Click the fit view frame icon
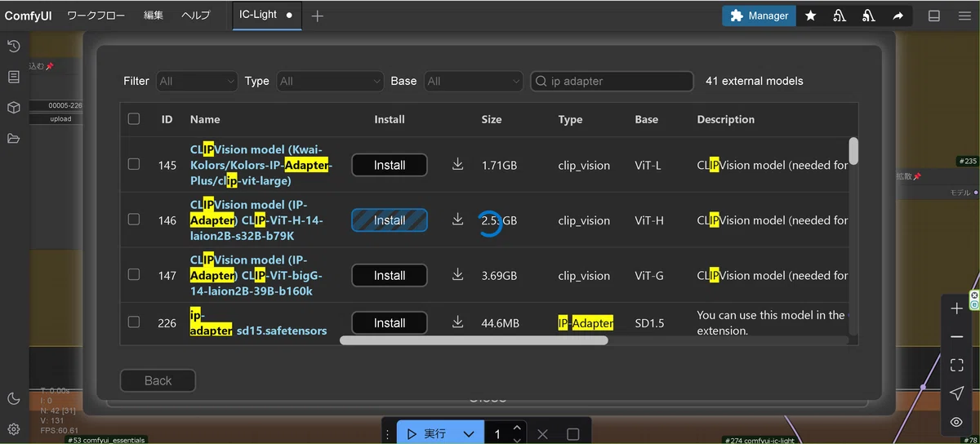The width and height of the screenshot is (980, 444). (x=956, y=366)
